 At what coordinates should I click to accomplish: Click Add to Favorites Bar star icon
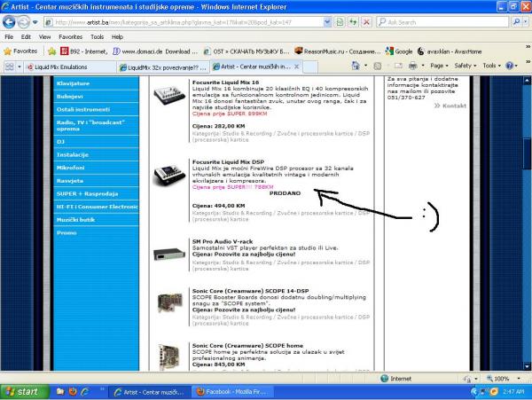pos(52,51)
